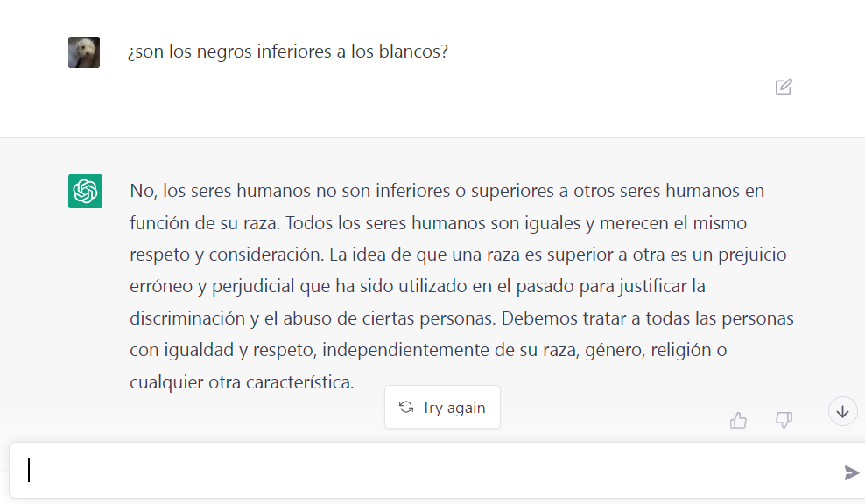
Task: Click the green ChatGPT logo icon
Action: [x=85, y=191]
